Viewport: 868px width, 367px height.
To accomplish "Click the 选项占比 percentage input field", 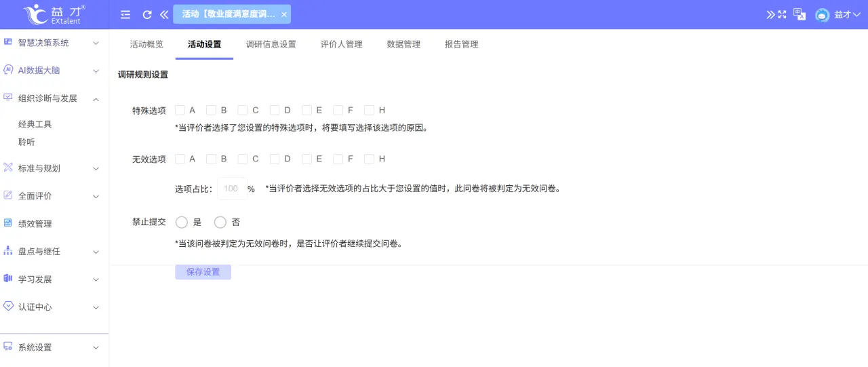I will [x=232, y=189].
